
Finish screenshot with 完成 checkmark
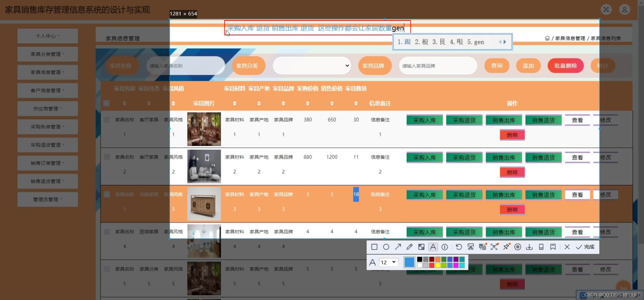(x=585, y=247)
